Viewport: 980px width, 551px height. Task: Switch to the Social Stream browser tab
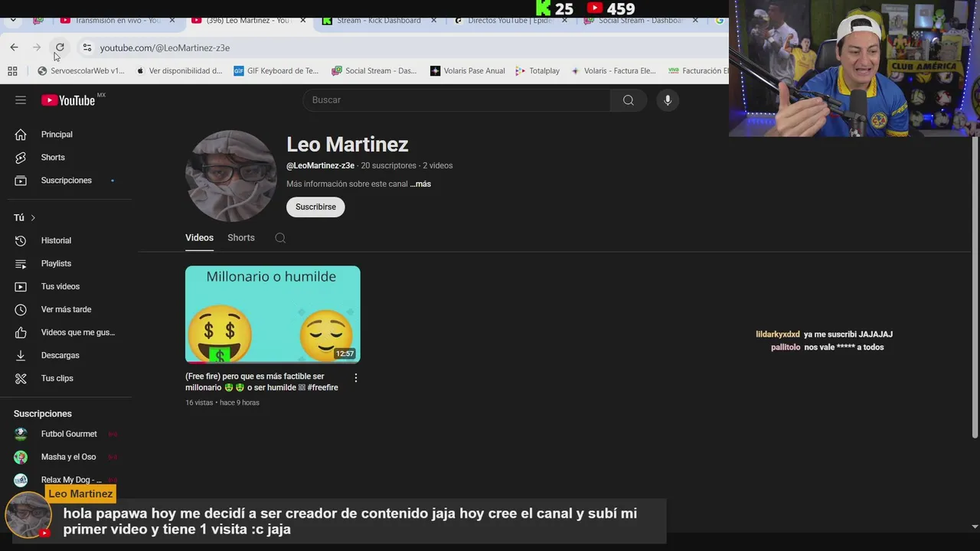tap(639, 21)
